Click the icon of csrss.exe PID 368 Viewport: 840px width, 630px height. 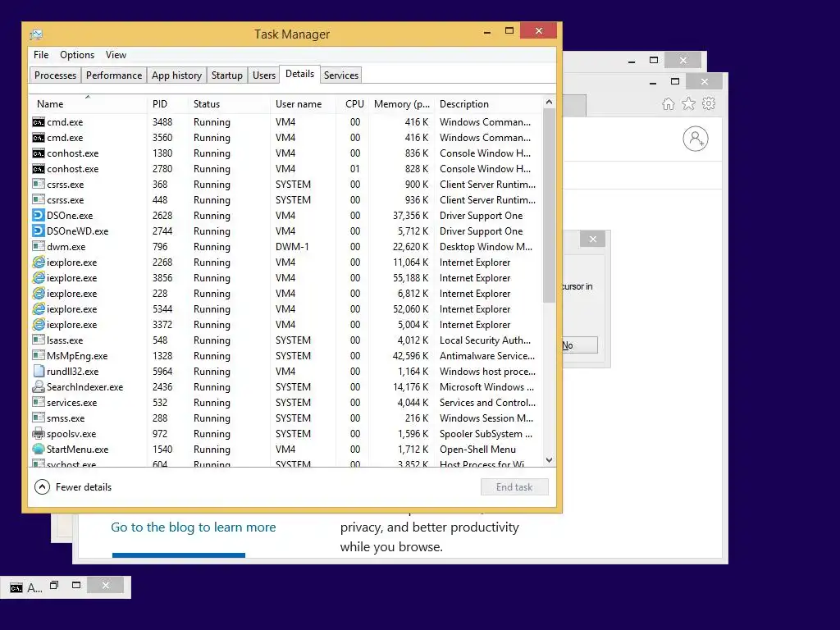[x=38, y=185]
